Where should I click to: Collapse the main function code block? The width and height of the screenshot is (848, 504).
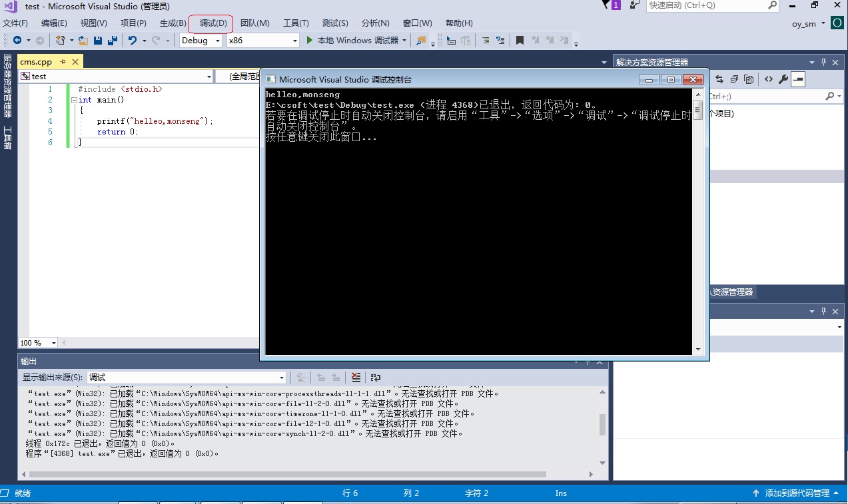73,100
